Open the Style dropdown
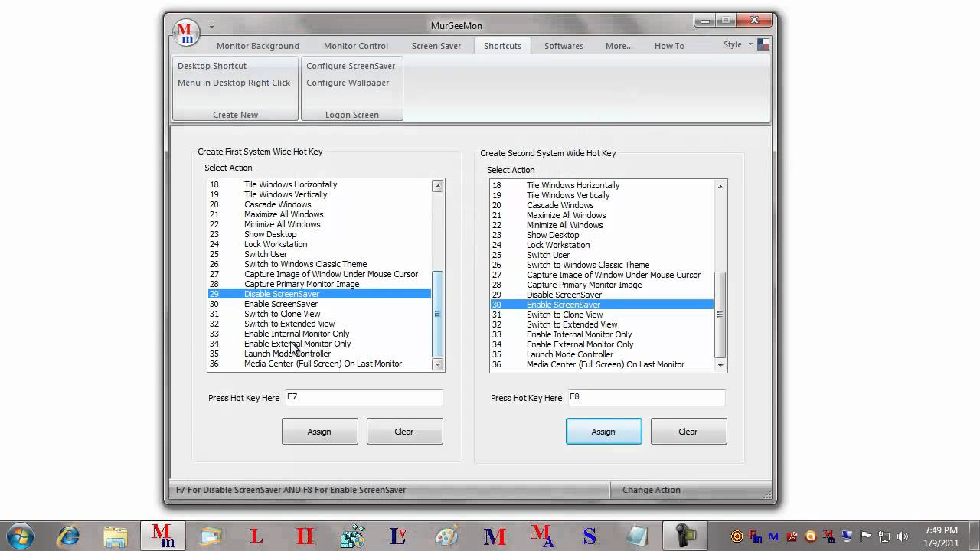Image resolution: width=980 pixels, height=551 pixels. 738,44
